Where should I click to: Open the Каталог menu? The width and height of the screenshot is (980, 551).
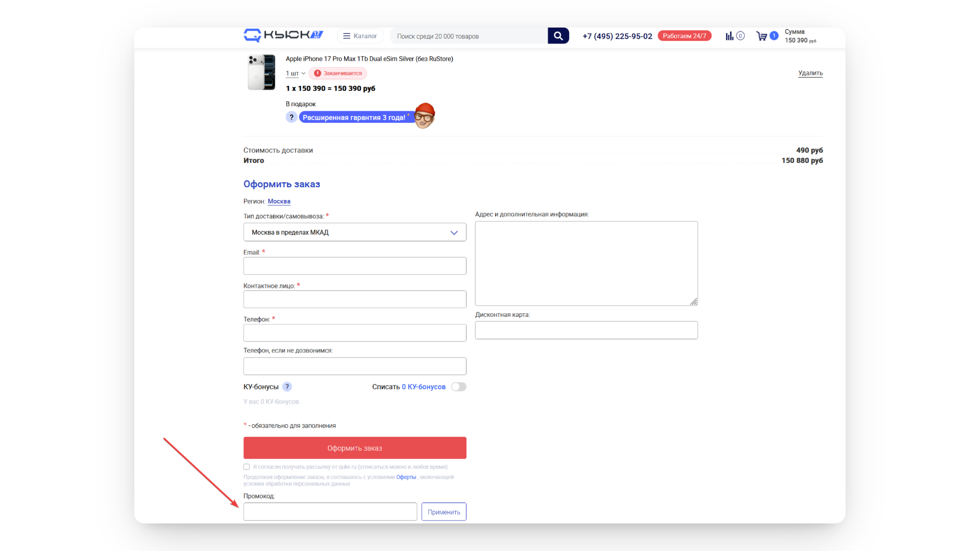tap(360, 36)
